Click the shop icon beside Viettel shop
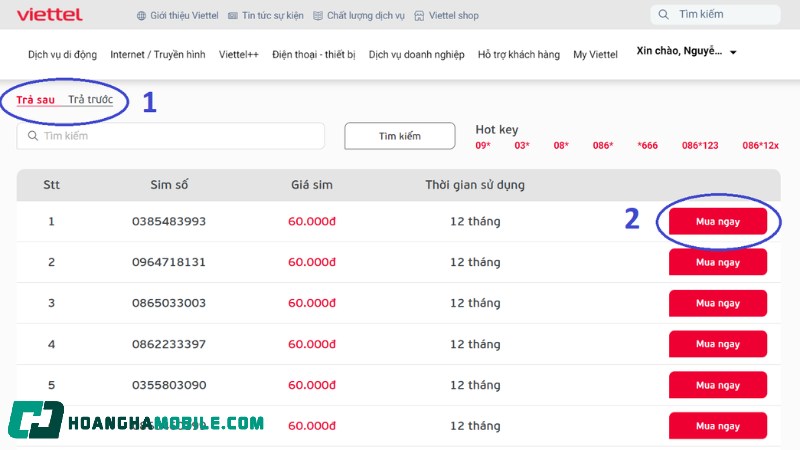Viewport: 800px width, 450px height. [x=420, y=16]
